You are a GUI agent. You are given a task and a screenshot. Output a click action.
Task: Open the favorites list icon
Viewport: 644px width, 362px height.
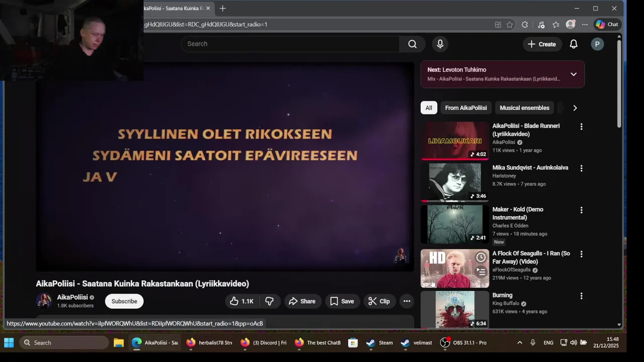pos(555,25)
